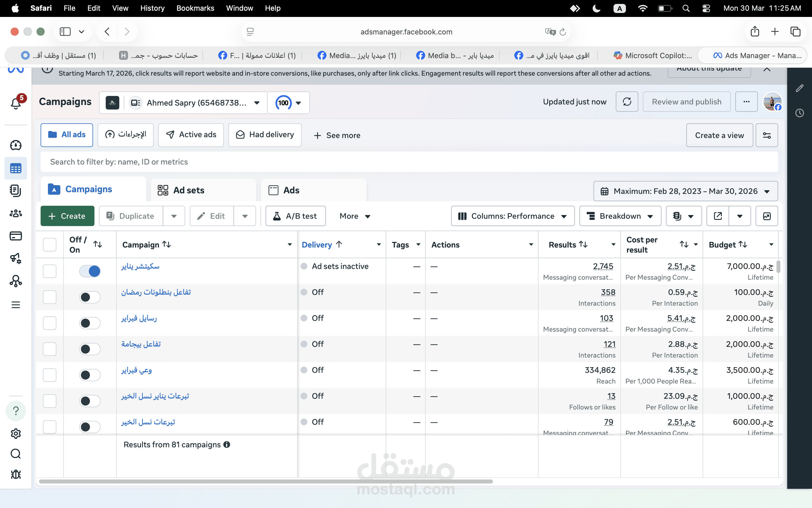Turn off the سكيتشر يناير campaign toggle
Viewport: 812px width, 508px height.
90,271
